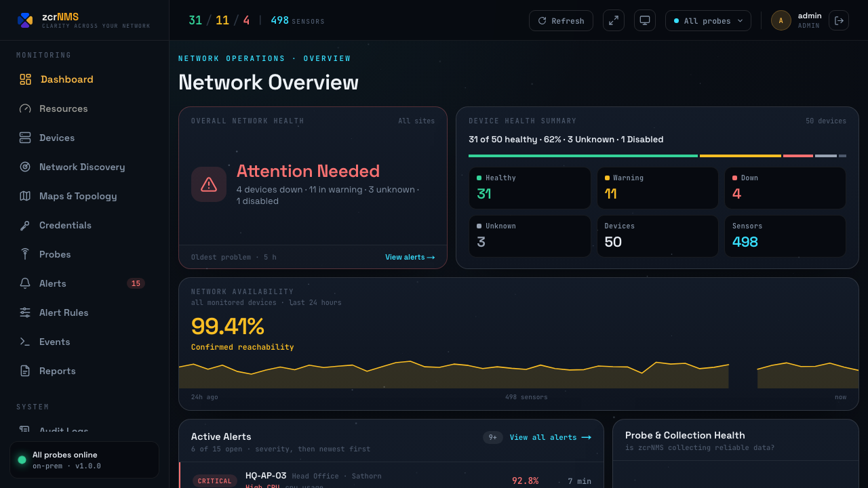The image size is (868, 488).
Task: Toggle fullscreen with the expand arrows icon
Action: point(614,20)
